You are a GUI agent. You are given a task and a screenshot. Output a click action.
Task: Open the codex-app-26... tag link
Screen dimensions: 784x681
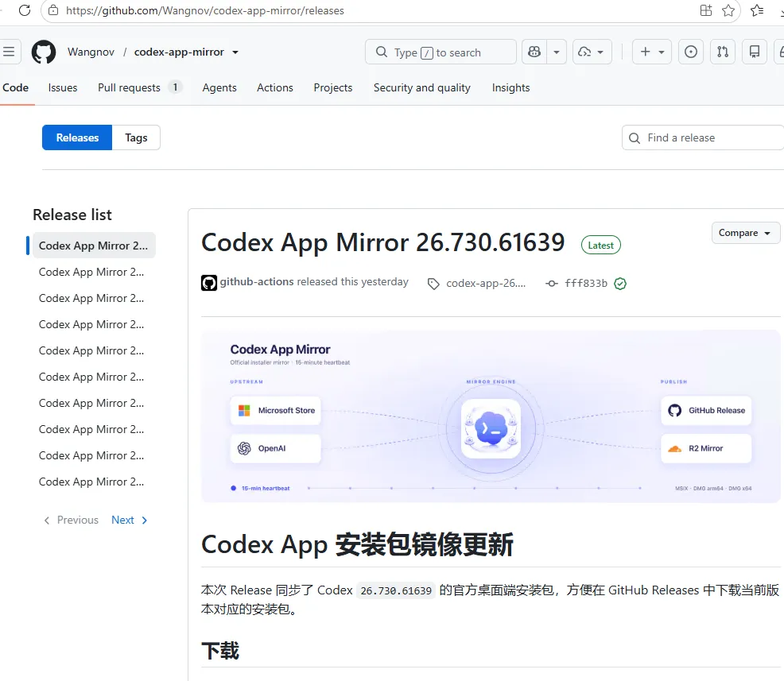486,284
